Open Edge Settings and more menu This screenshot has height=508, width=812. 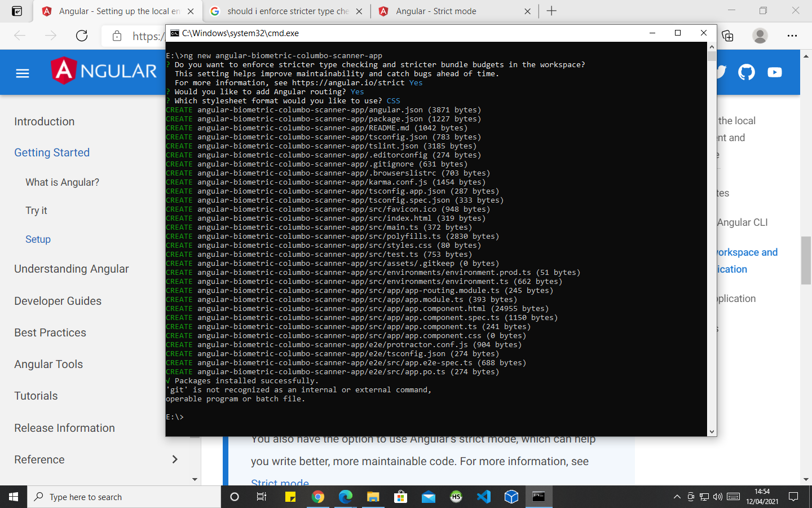pyautogui.click(x=792, y=36)
